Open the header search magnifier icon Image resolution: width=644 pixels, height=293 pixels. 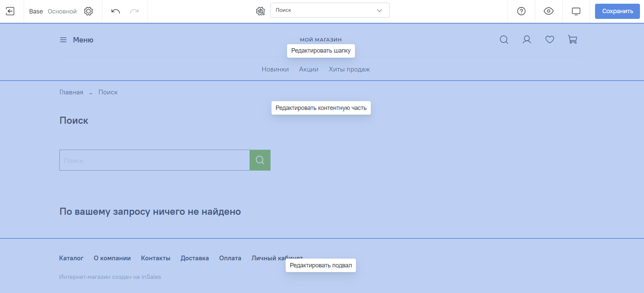point(504,40)
